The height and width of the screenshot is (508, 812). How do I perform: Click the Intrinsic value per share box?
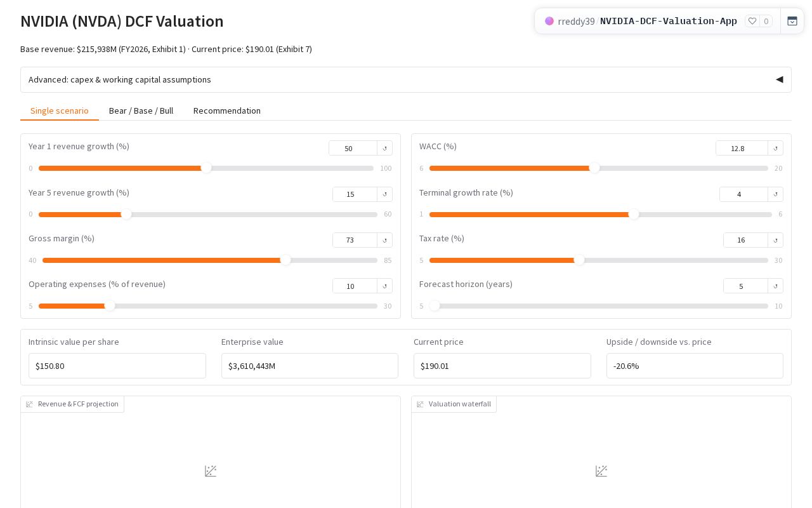point(117,366)
